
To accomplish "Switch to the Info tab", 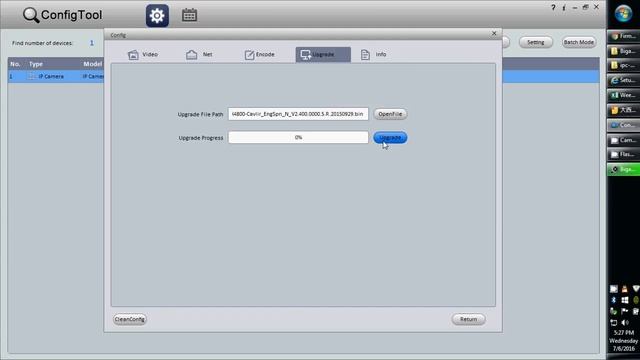I will click(373, 54).
